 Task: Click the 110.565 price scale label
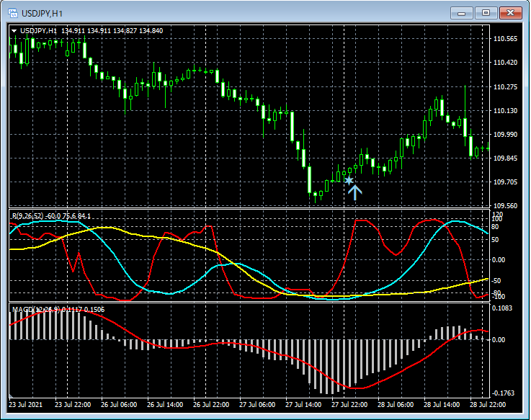tap(507, 39)
